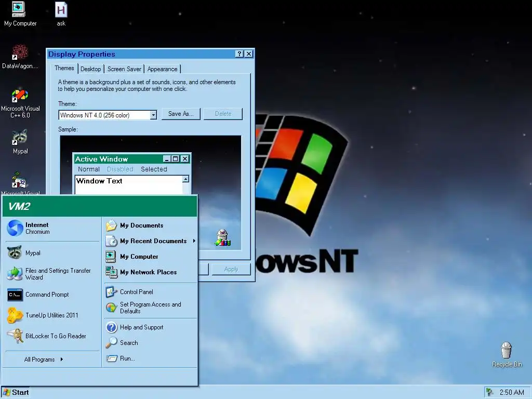Open TuneUp Utilities 2011
The width and height of the screenshot is (532, 399).
[x=52, y=315]
